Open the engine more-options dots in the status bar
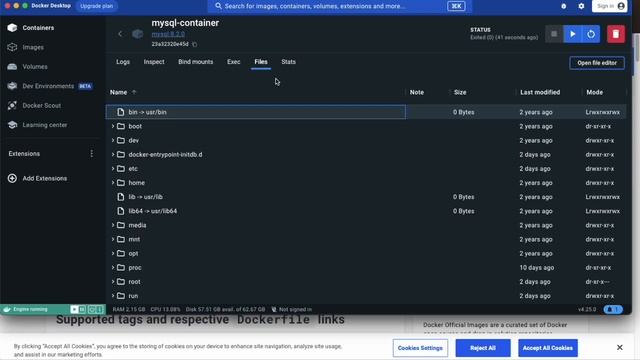 point(100,309)
